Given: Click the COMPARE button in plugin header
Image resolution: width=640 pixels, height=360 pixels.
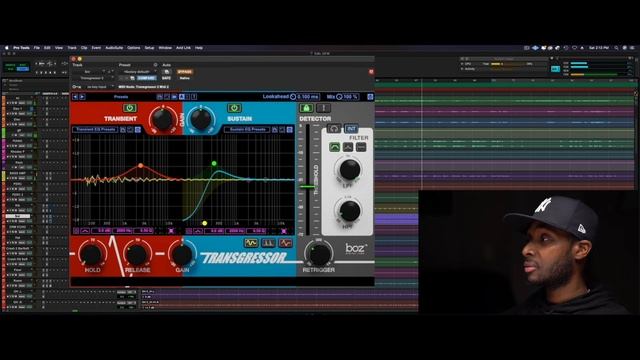Looking at the screenshot, I should click(146, 78).
